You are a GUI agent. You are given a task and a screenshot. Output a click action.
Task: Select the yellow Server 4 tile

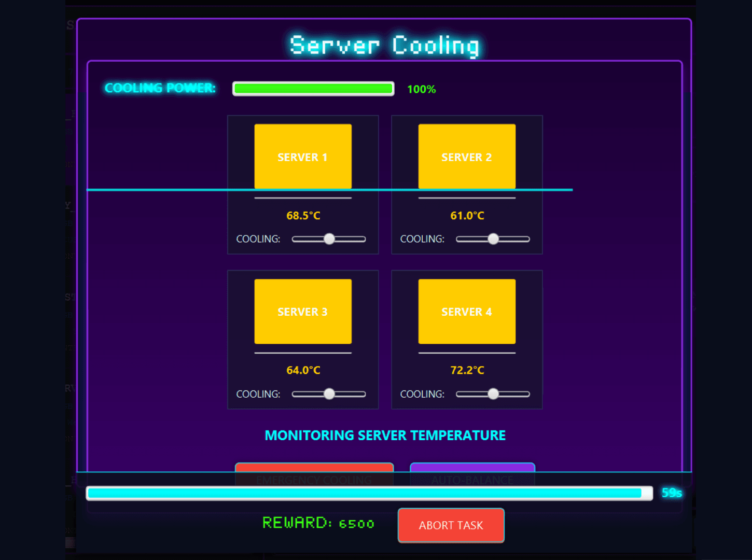pyautogui.click(x=467, y=311)
